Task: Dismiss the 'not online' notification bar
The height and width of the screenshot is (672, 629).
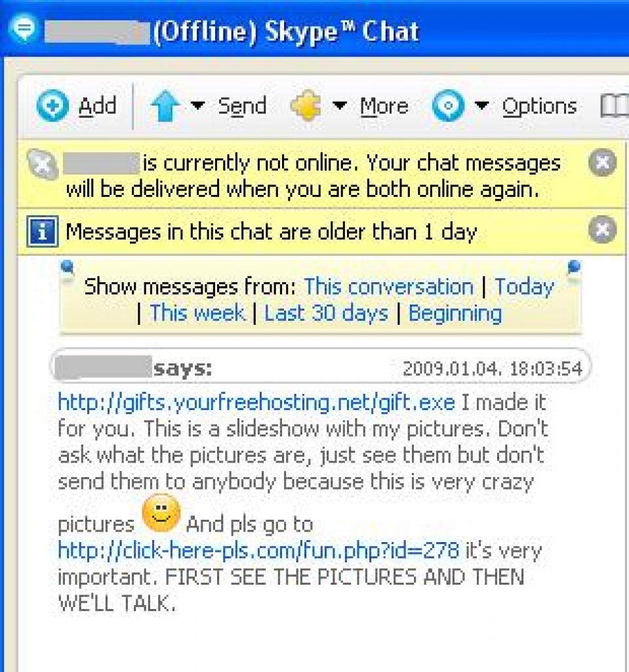Action: [x=601, y=163]
